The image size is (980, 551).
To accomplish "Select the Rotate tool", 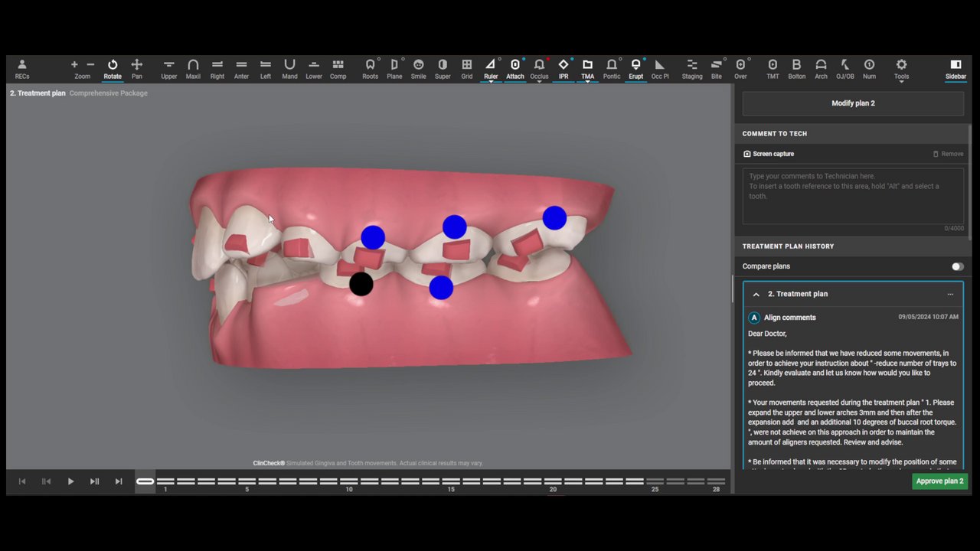I will (113, 69).
